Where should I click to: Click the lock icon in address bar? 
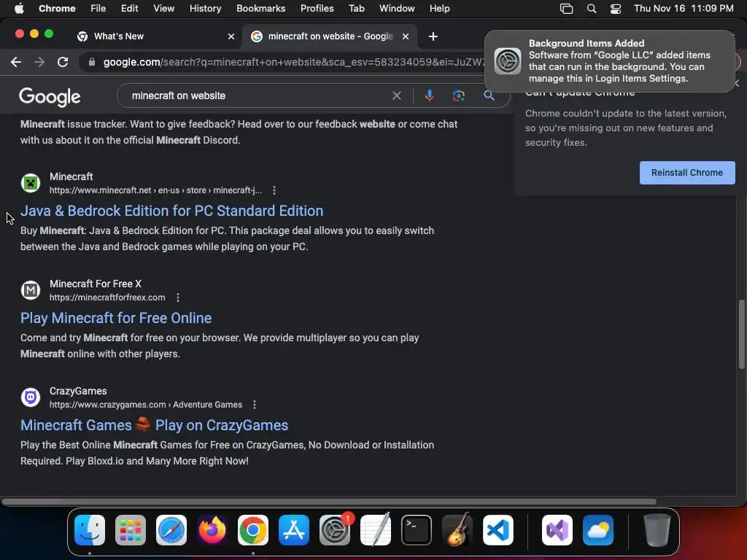(92, 62)
